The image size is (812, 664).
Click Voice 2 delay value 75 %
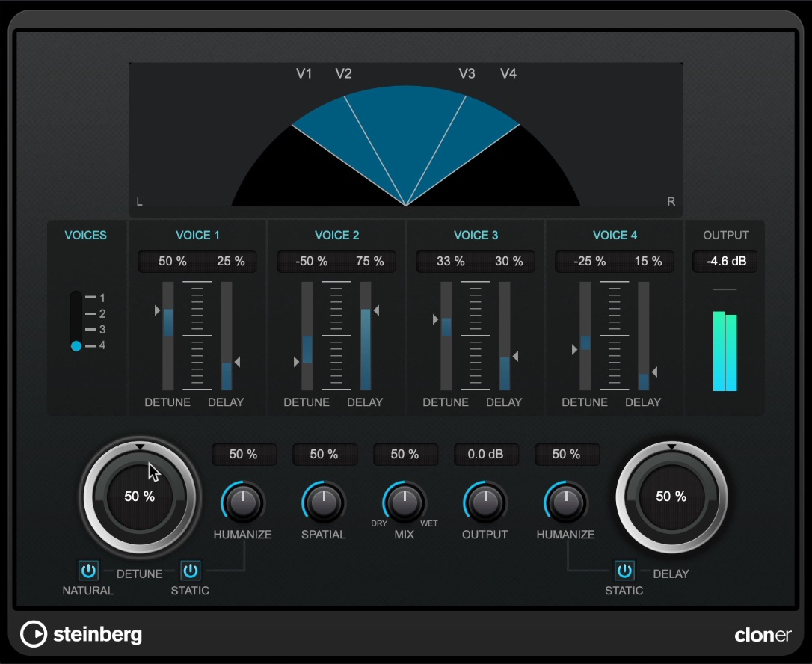(370, 262)
